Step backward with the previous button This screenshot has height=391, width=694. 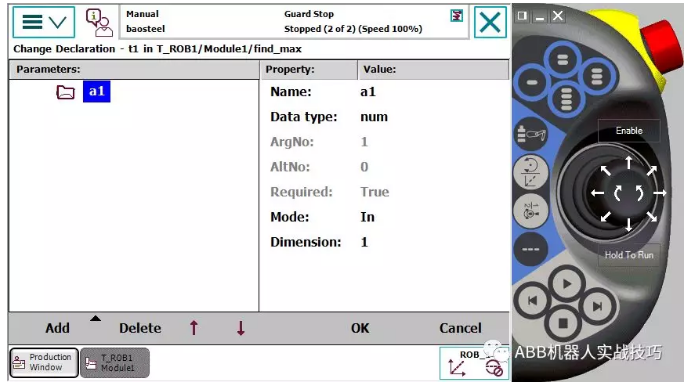[x=532, y=301]
